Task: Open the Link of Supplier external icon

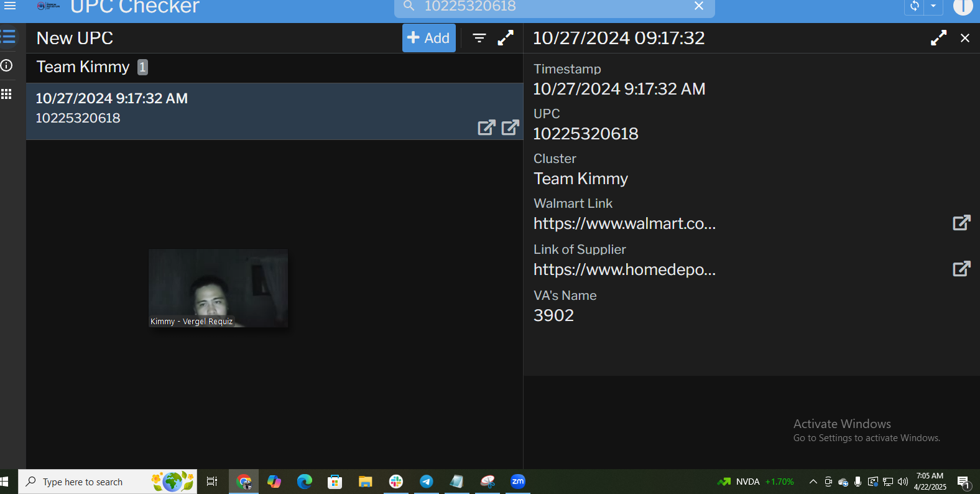Action: [x=961, y=269]
